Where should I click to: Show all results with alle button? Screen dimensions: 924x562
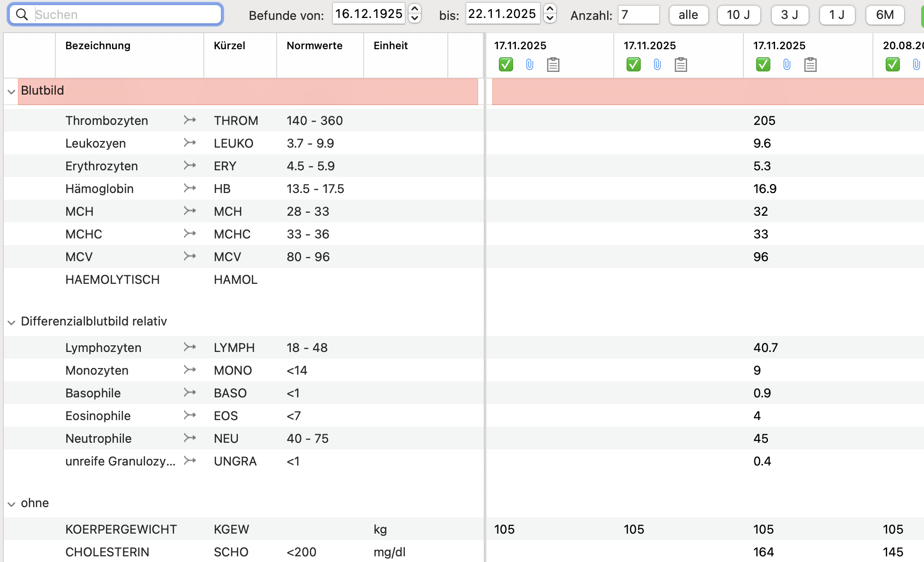(x=689, y=15)
